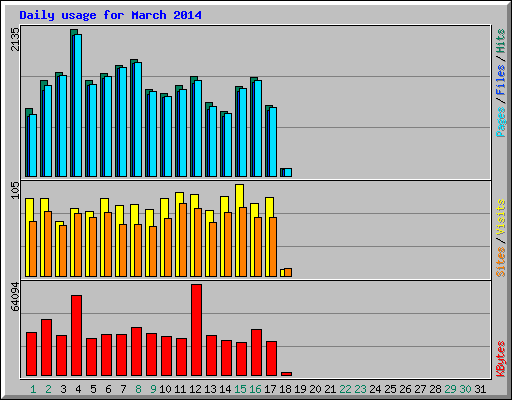512x400 pixels.
Task: Click day 3 on the x-axis
Action: point(63,389)
